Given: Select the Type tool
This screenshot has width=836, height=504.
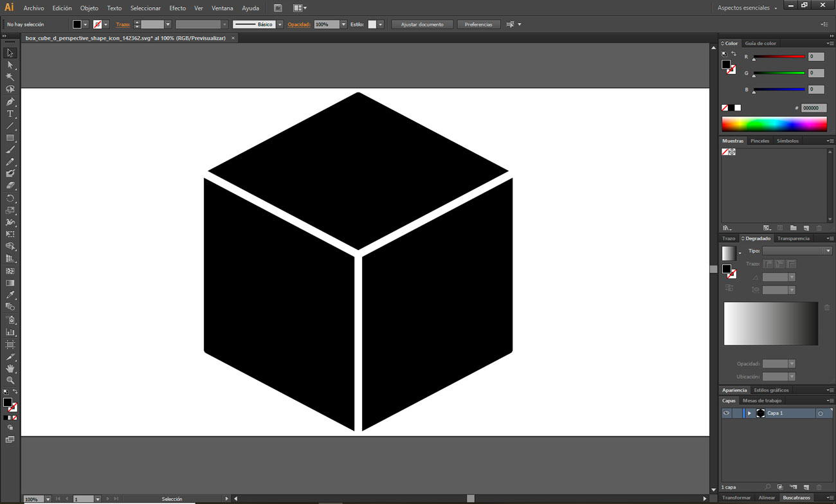Looking at the screenshot, I should (10, 114).
